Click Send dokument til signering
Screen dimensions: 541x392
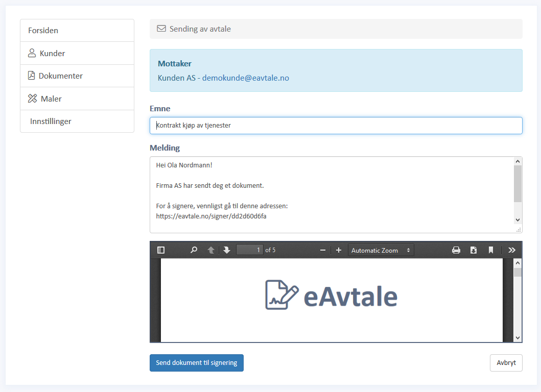(x=196, y=362)
